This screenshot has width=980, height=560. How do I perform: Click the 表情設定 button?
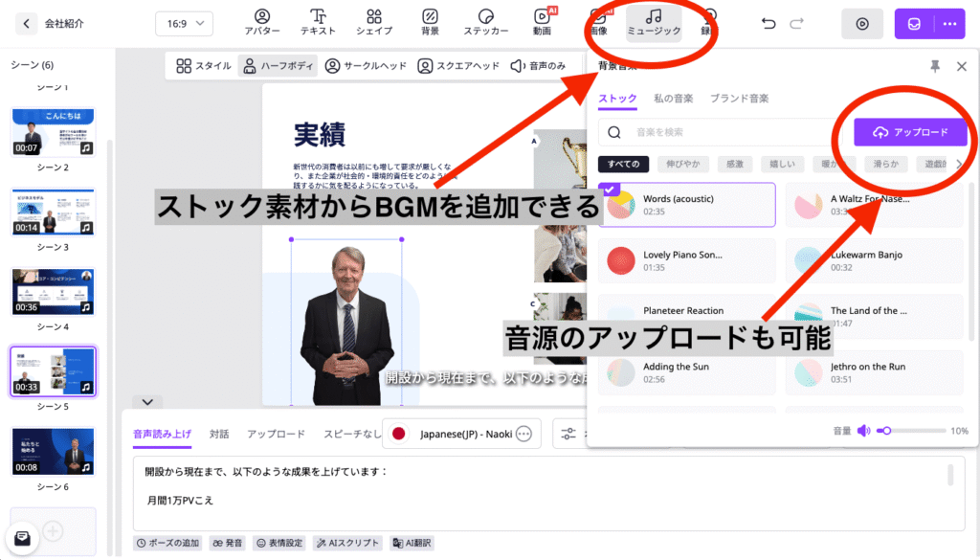279,543
